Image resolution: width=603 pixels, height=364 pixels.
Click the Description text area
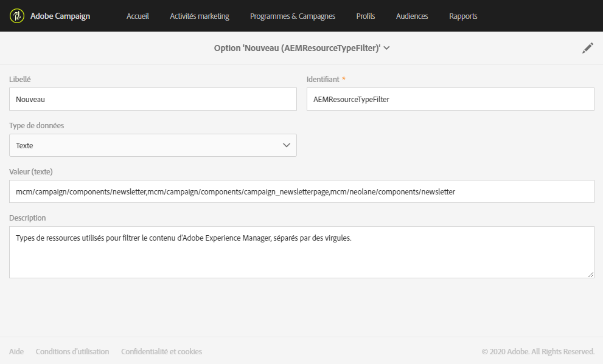coord(302,252)
